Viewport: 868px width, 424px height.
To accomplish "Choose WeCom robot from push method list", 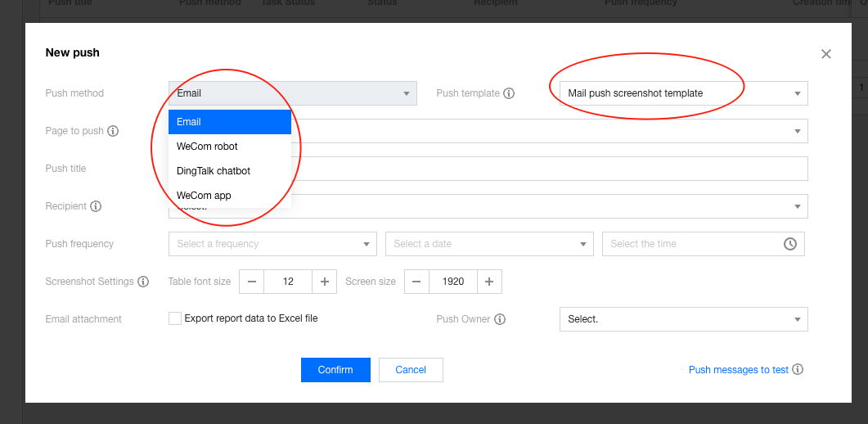I will 207,147.
